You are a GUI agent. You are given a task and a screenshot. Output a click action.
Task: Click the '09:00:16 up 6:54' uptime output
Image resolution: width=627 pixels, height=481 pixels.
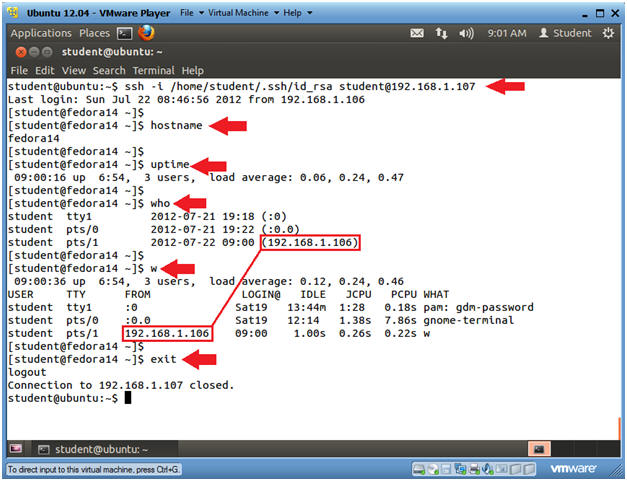[x=209, y=178]
